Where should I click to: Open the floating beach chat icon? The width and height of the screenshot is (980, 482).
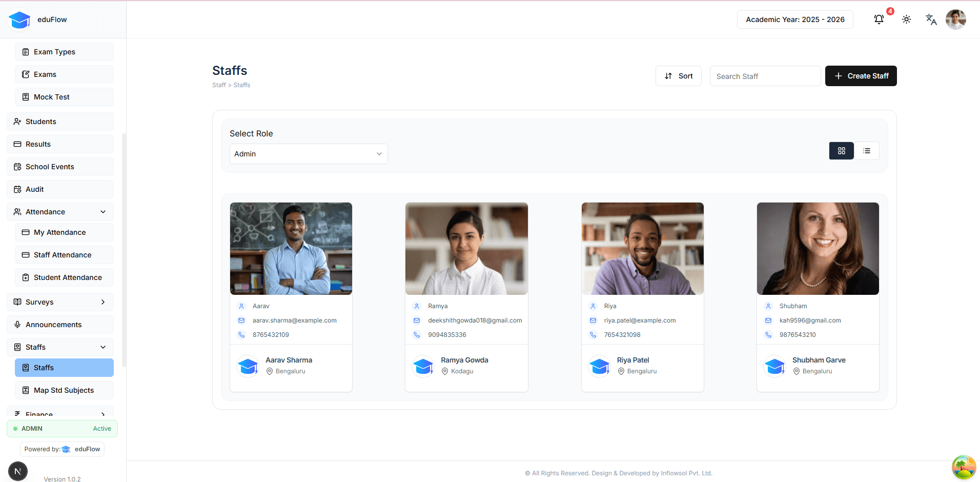coord(964,467)
